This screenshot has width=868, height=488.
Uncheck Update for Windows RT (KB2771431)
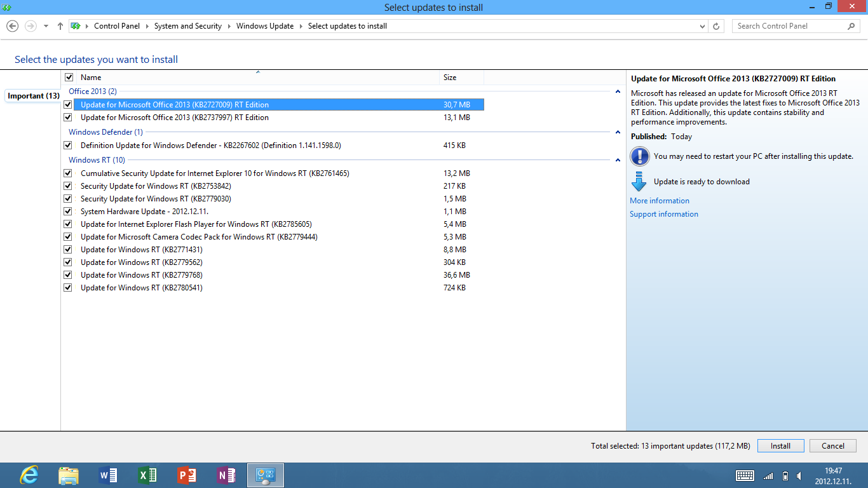(x=68, y=250)
